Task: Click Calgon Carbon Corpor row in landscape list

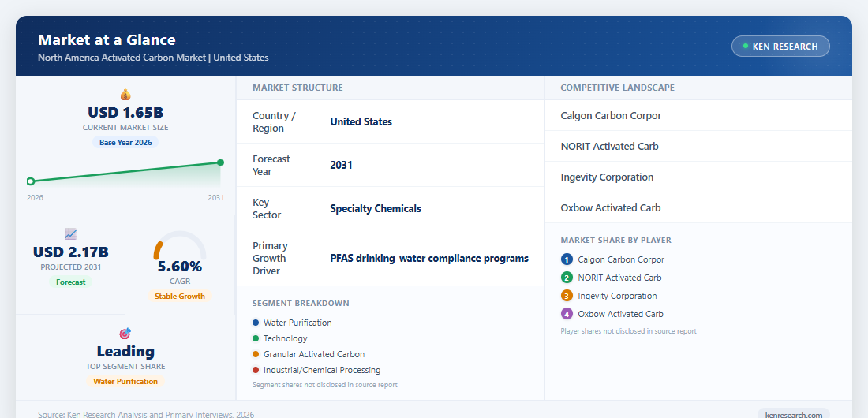Action: (x=698, y=116)
